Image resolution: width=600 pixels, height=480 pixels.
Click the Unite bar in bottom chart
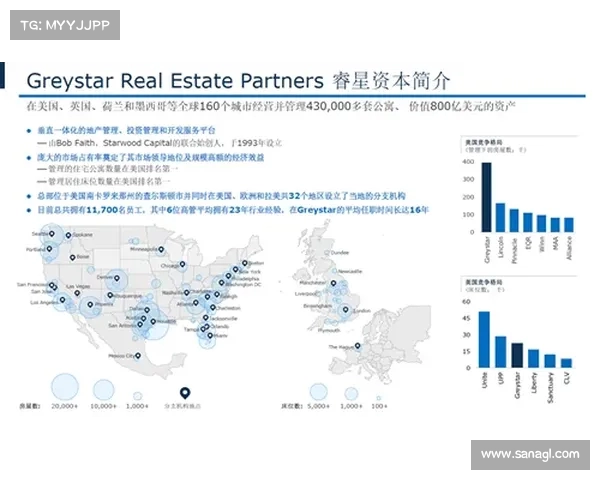tap(484, 339)
